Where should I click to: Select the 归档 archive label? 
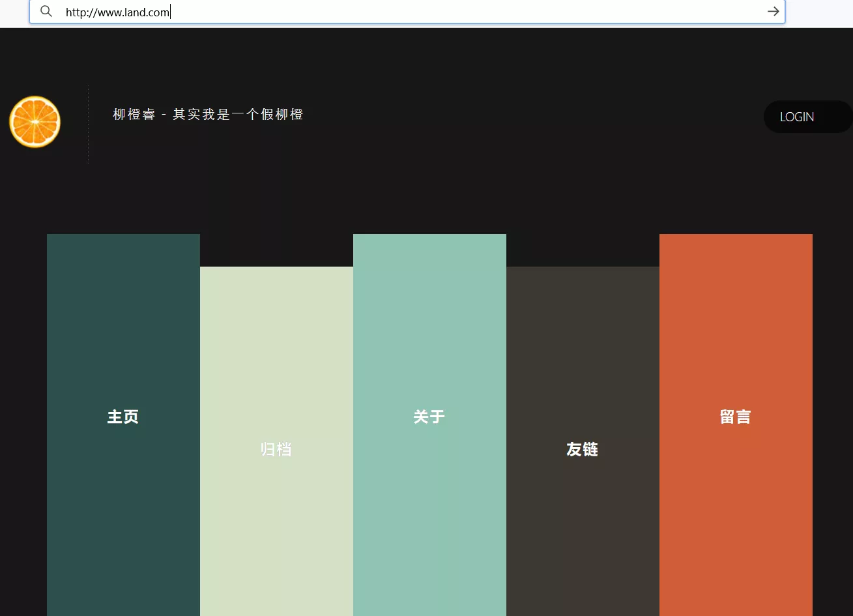pos(276,449)
